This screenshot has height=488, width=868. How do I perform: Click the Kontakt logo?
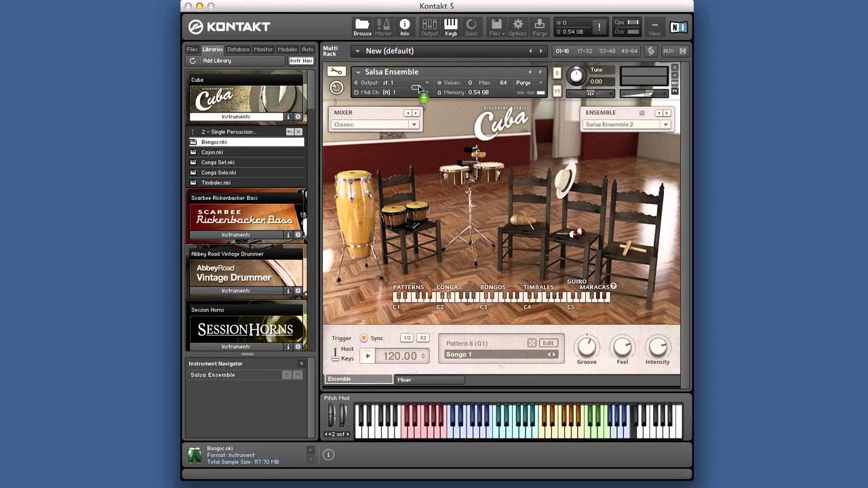(229, 27)
